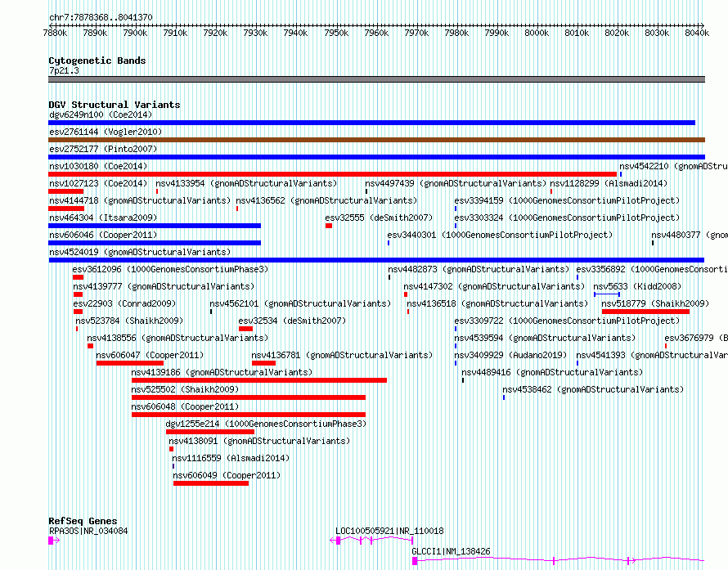Click nsv4136781 gnomAD variant label
This screenshot has width=728, height=570.
342,355
